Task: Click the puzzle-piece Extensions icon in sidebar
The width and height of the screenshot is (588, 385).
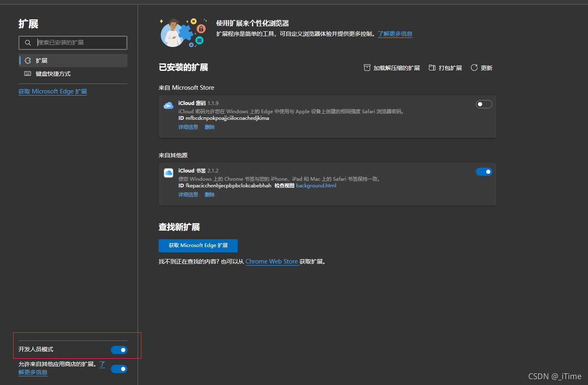Action: pyautogui.click(x=28, y=61)
